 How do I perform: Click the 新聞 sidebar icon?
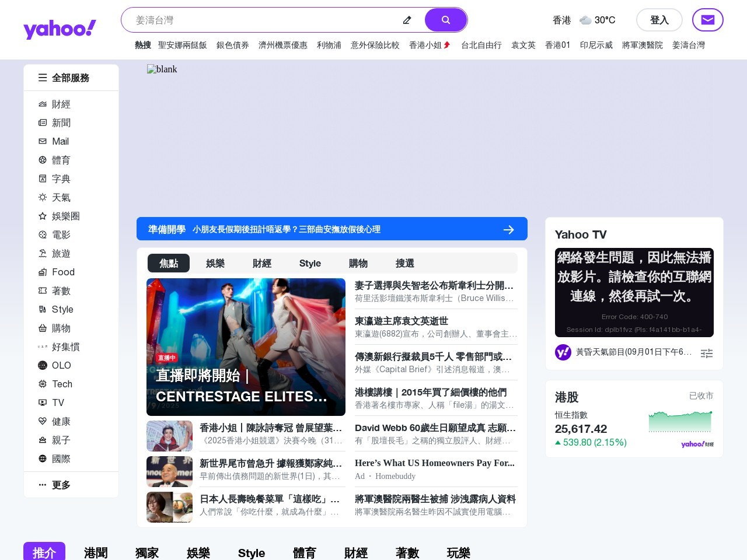click(x=43, y=123)
